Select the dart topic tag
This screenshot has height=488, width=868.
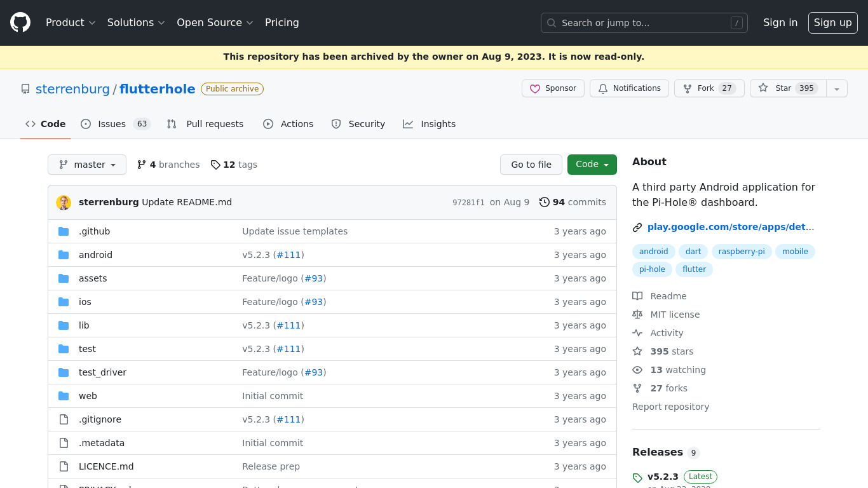coord(693,252)
